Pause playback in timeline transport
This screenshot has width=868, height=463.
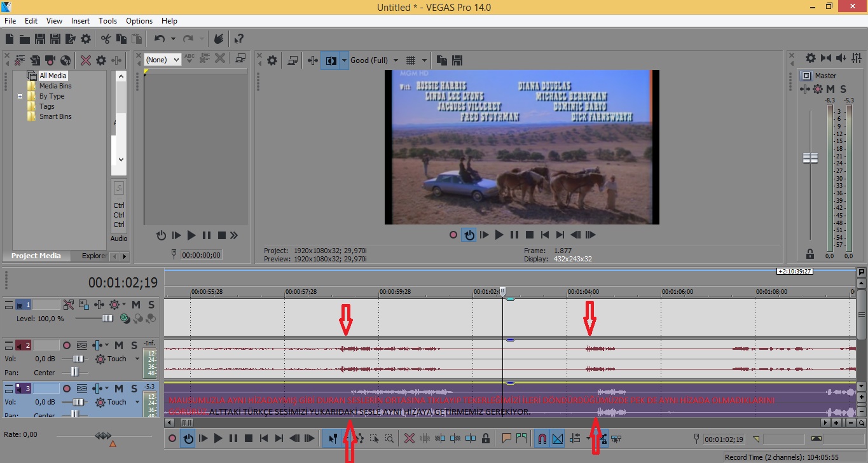[x=233, y=438]
